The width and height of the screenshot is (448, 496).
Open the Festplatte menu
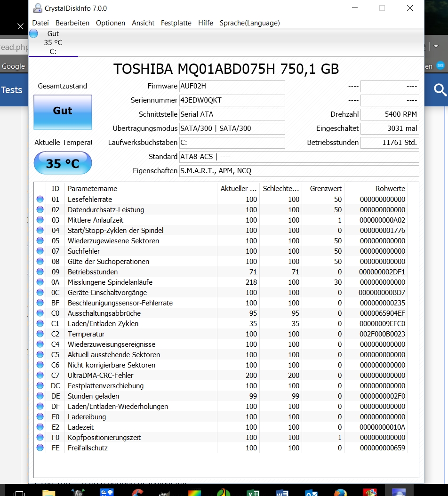click(176, 23)
